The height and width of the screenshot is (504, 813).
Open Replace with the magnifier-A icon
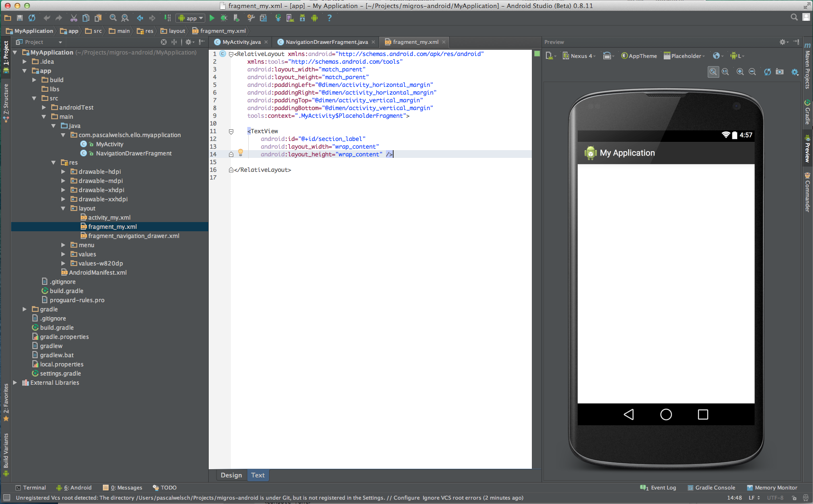point(125,18)
